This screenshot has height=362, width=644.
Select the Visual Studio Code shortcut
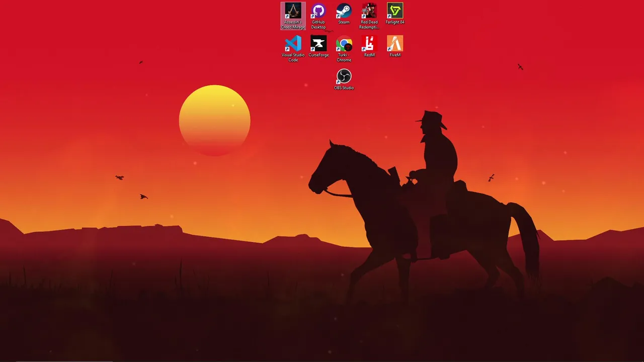[x=293, y=49]
